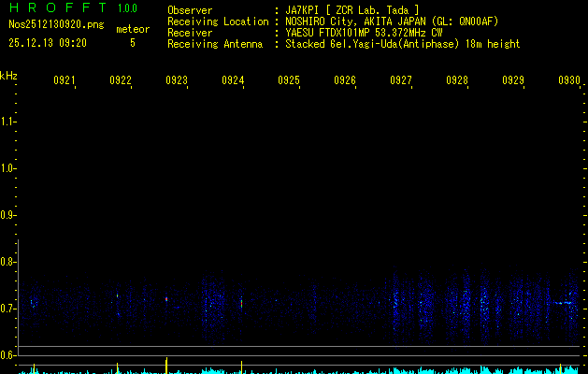Click the kHz unit label
The height and width of the screenshot is (374, 588).
(x=8, y=76)
